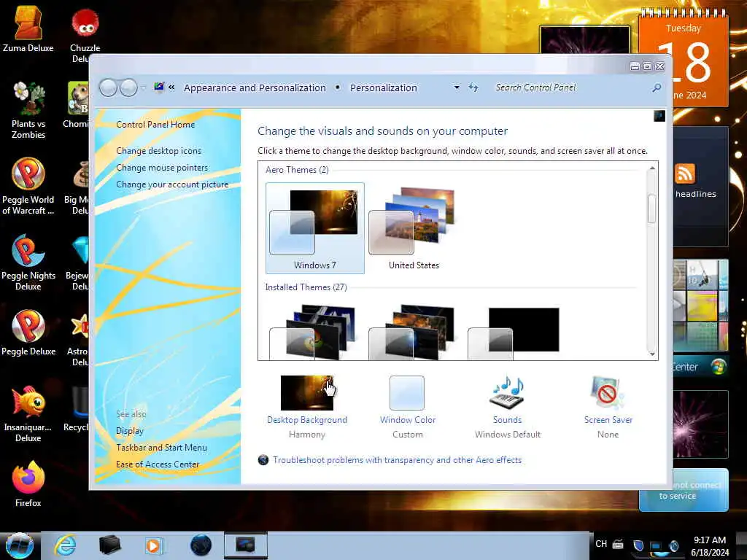Click the search magnifier icon
This screenshot has height=560, width=747.
(657, 87)
